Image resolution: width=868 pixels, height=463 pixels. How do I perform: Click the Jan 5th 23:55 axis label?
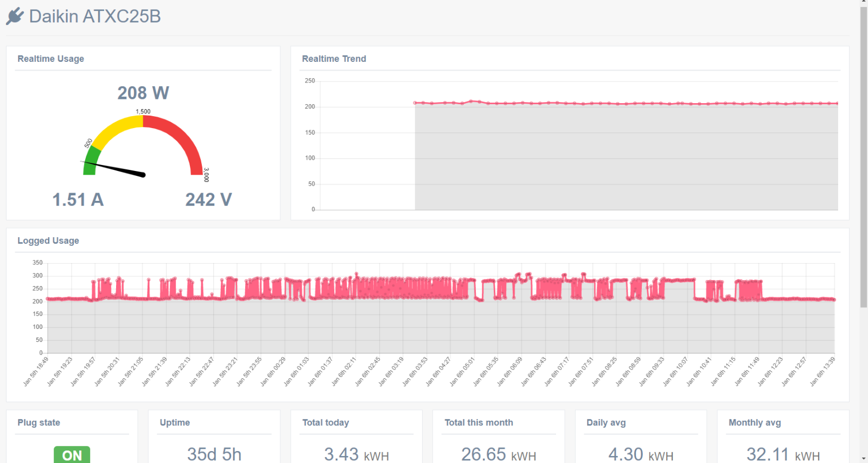(x=250, y=371)
